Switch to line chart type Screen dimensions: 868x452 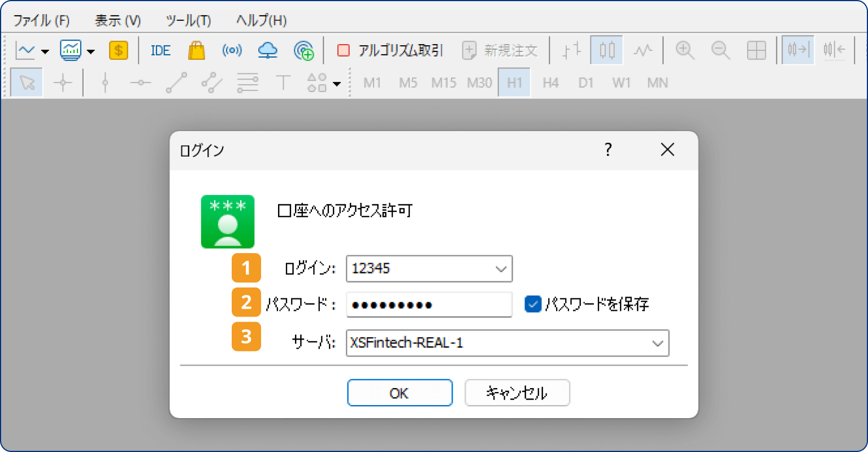[643, 51]
